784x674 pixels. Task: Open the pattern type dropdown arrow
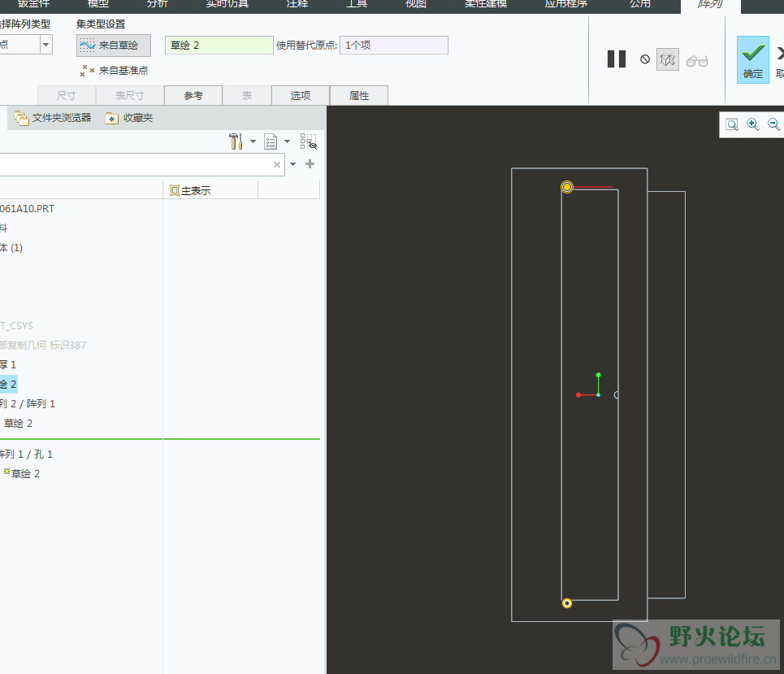46,45
